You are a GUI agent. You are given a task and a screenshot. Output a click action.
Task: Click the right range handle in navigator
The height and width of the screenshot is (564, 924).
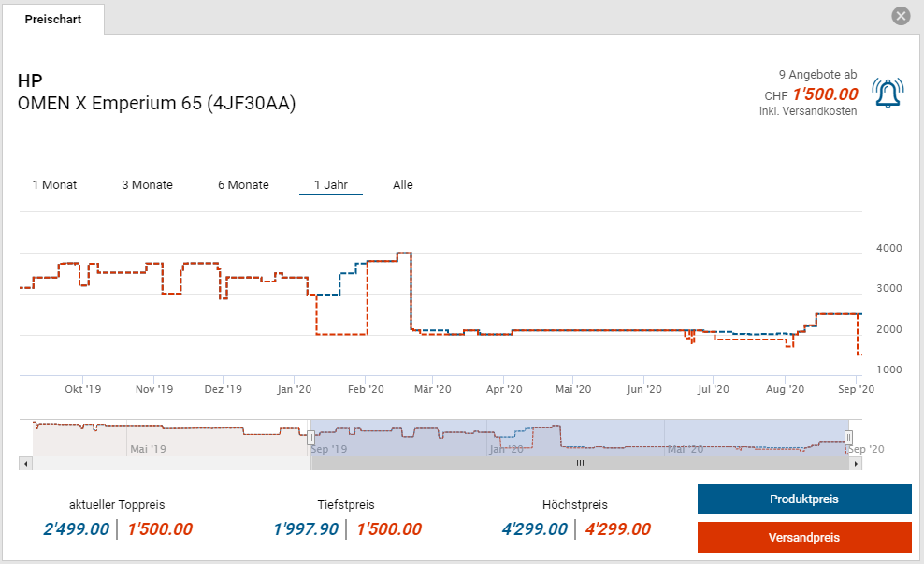pyautogui.click(x=849, y=437)
